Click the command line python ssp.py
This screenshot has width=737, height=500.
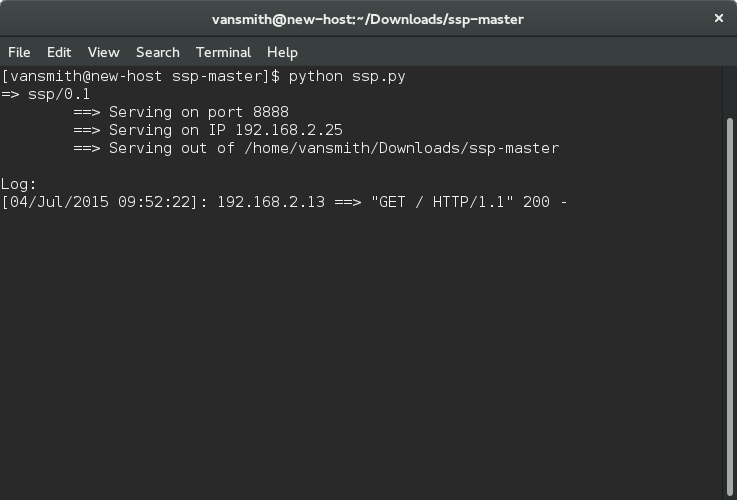point(346,77)
